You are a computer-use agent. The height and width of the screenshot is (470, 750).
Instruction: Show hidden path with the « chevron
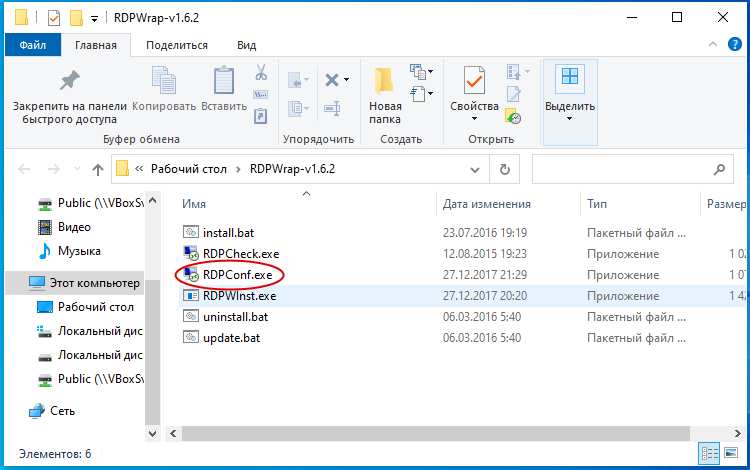coord(139,169)
